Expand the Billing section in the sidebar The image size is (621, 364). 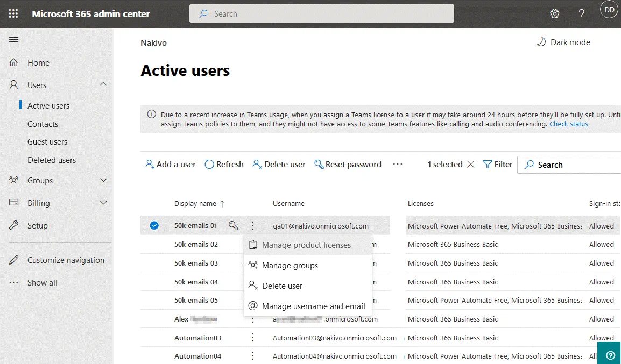pyautogui.click(x=103, y=203)
